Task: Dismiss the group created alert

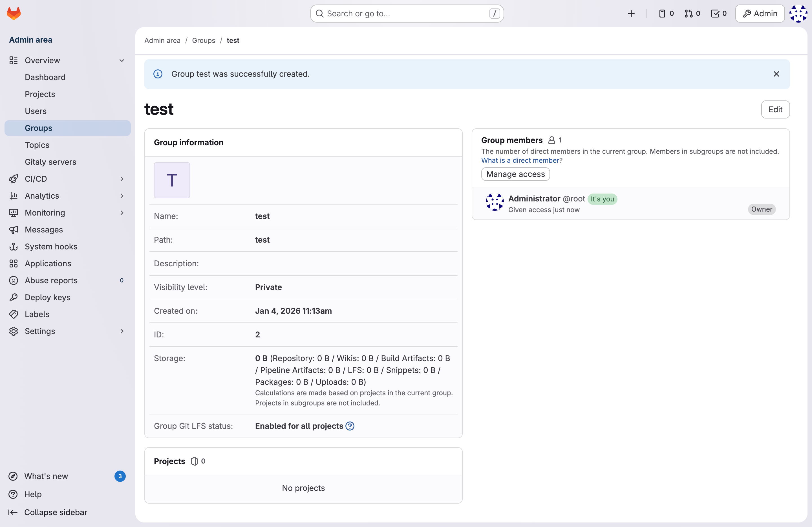Action: (776, 74)
